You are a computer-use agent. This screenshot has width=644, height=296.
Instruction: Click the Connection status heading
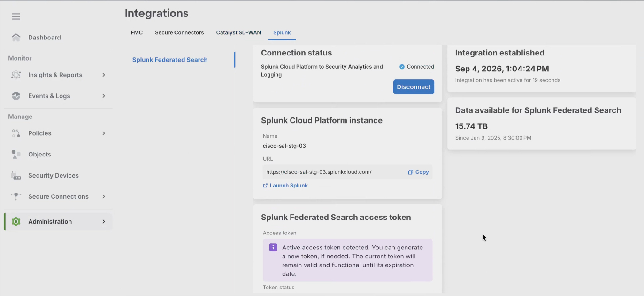click(x=296, y=53)
